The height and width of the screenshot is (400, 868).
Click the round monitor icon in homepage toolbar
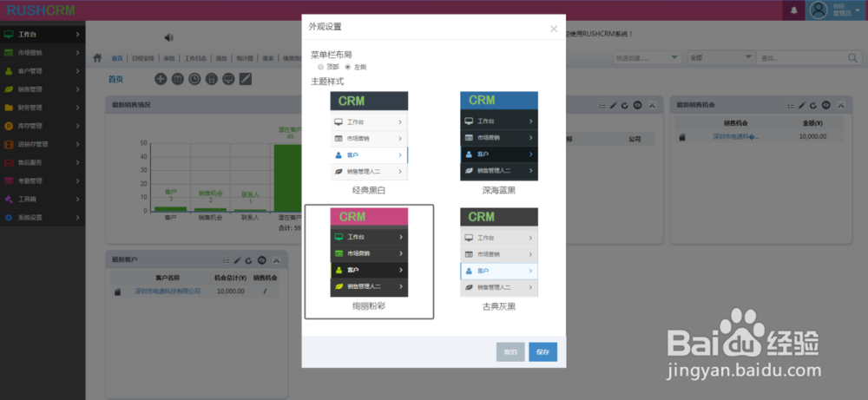tap(228, 79)
